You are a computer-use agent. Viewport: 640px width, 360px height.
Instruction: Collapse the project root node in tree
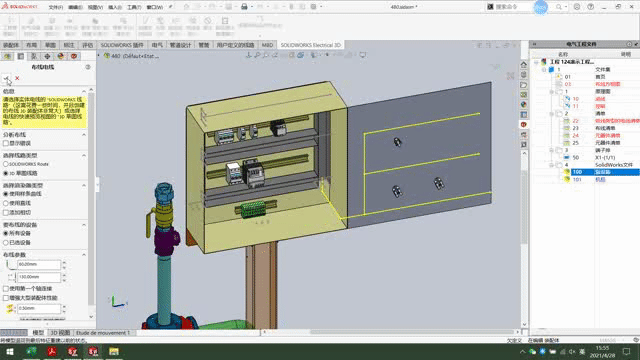click(536, 62)
